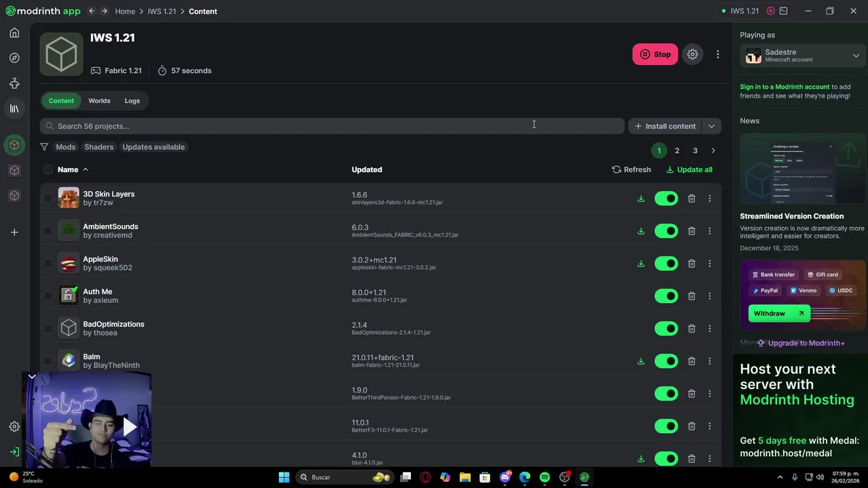Screen dimensions: 868x488
Task: Collapse the video overlay with its chevron
Action: [32, 376]
